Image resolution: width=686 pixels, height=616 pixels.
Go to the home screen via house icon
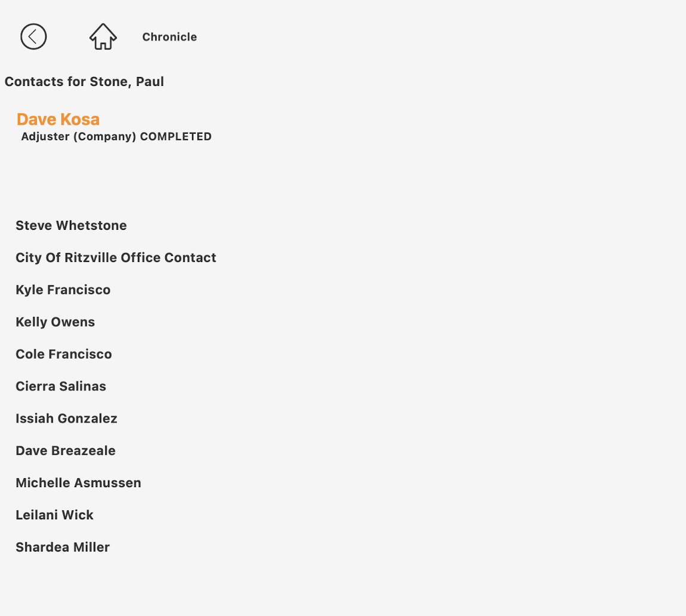point(103,36)
